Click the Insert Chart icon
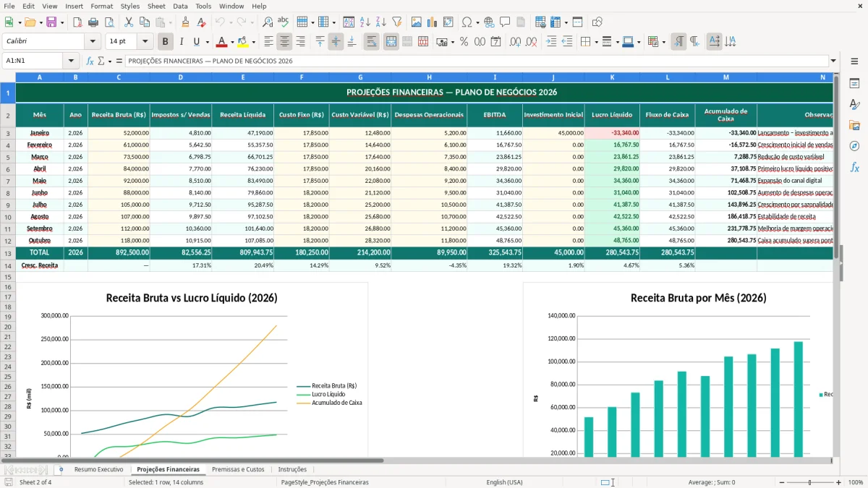868x488 pixels. tap(432, 22)
